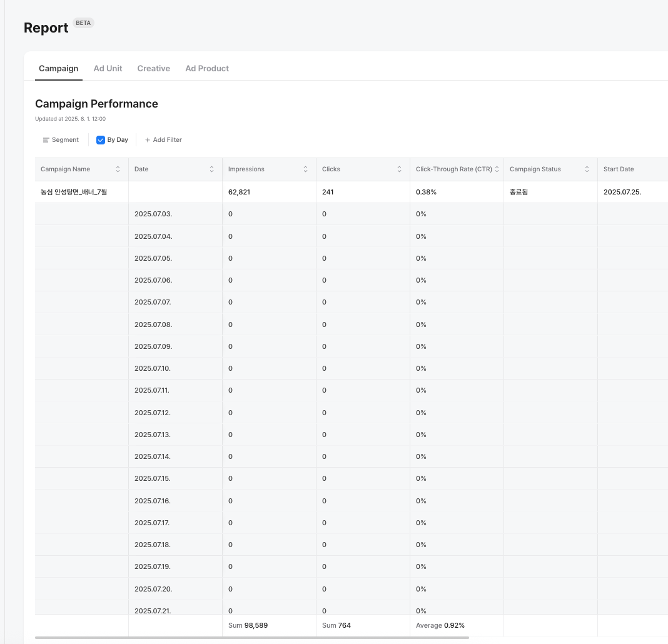Click sort icon in Campaign Name column
The width and height of the screenshot is (668, 644).
118,169
